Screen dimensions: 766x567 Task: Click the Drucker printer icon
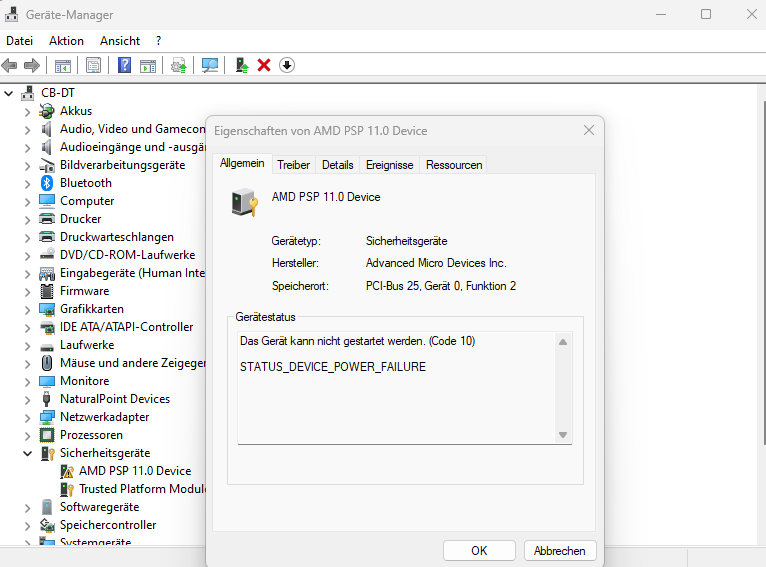47,219
